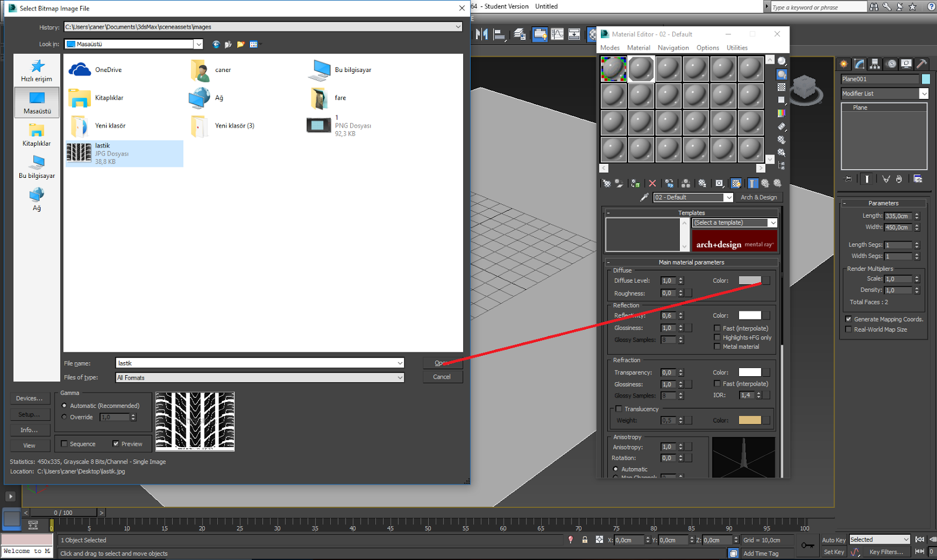Enable Real-World Map Size checkbox
The width and height of the screenshot is (937, 560).
click(848, 329)
